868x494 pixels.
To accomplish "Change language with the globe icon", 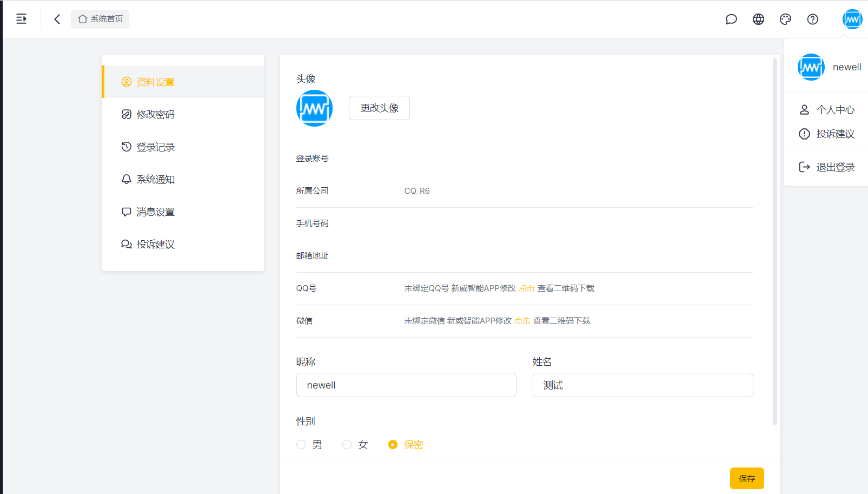I will 758,19.
